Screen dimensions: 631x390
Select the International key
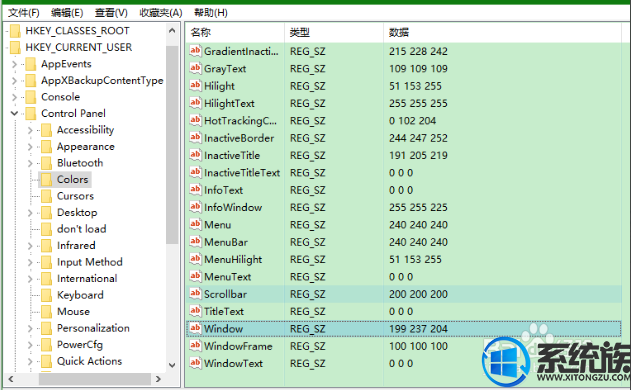87,279
